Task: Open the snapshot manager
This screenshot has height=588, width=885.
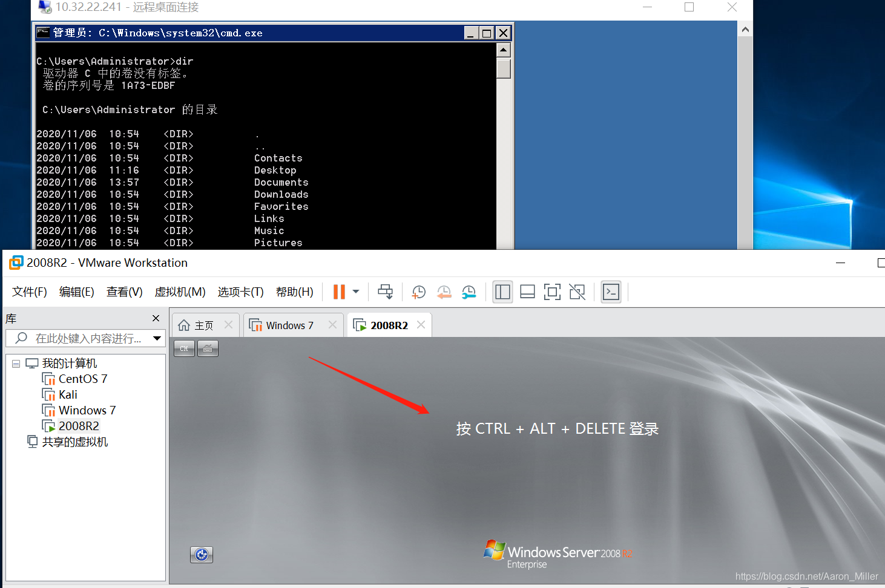Action: (x=469, y=292)
